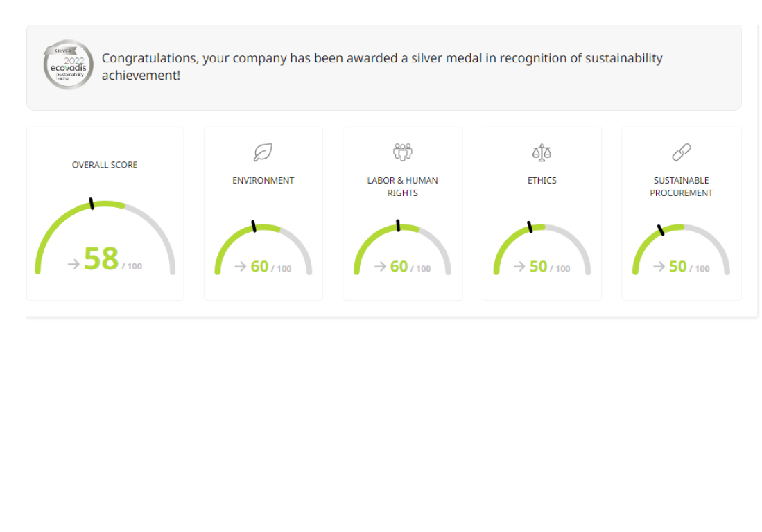762x532 pixels.
Task: Click the trend arrow in the Environment card
Action: [241, 267]
